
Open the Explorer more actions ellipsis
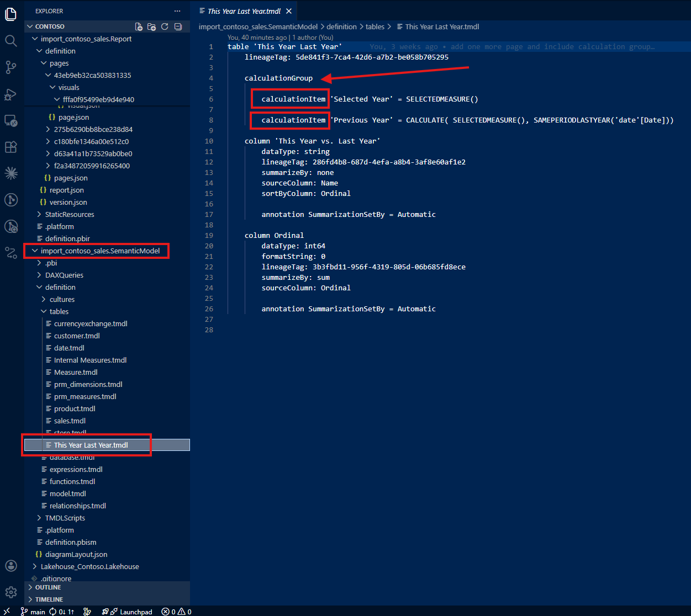coord(177,11)
